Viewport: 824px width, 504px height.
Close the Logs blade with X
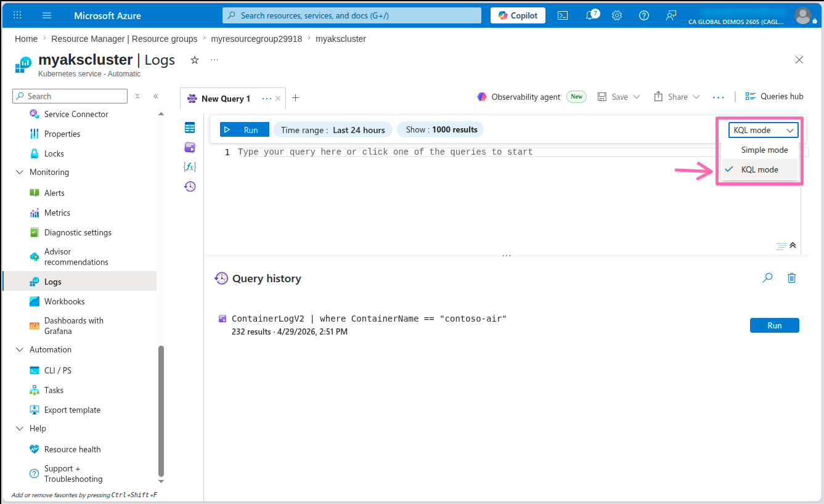pos(799,60)
